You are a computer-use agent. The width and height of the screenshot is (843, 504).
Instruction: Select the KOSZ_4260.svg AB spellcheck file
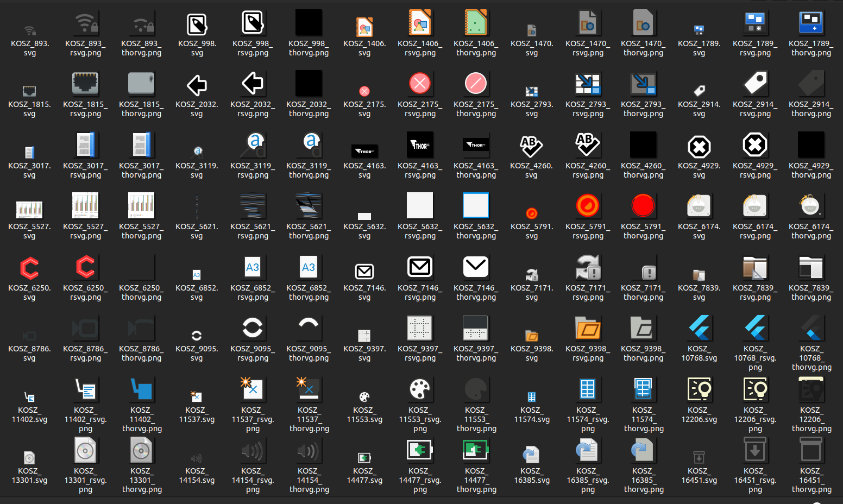tap(531, 146)
